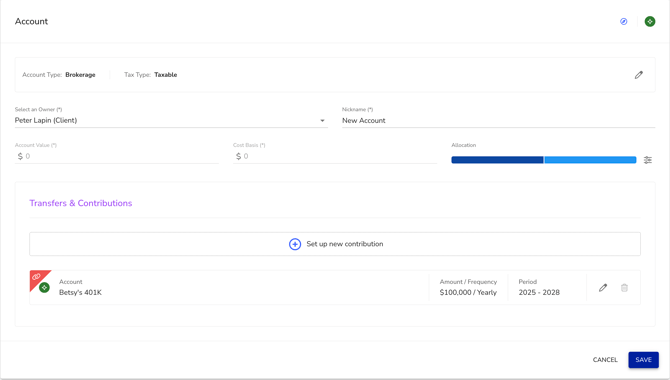Open allocation settings sliders icon
Viewport: 670px width, 380px height.
[648, 160]
